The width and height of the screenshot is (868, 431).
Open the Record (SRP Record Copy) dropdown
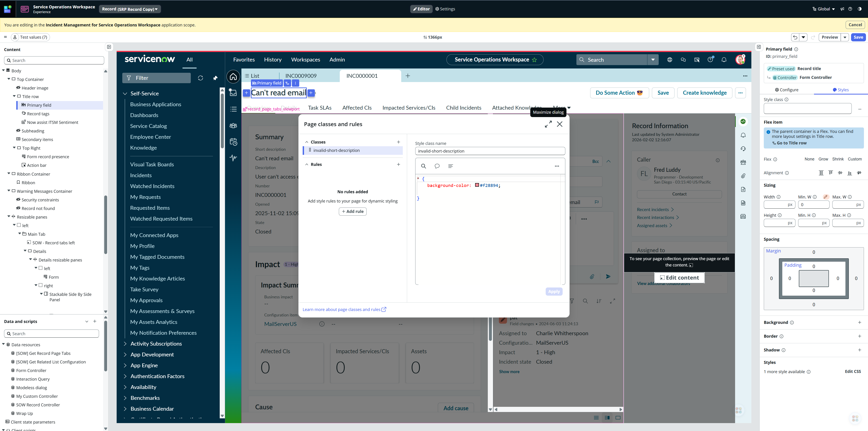130,9
